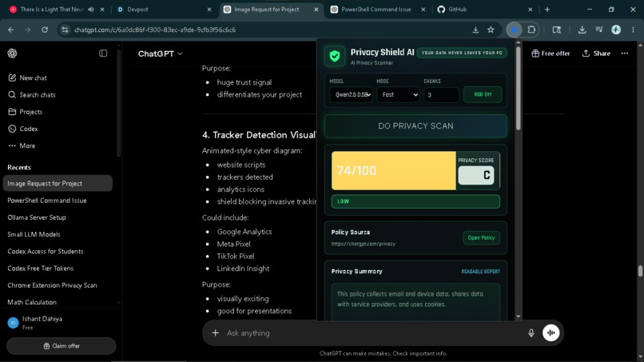Viewport: 644px width, 362px height.
Task: Open Chrome downloads icon
Action: pyautogui.click(x=582, y=30)
